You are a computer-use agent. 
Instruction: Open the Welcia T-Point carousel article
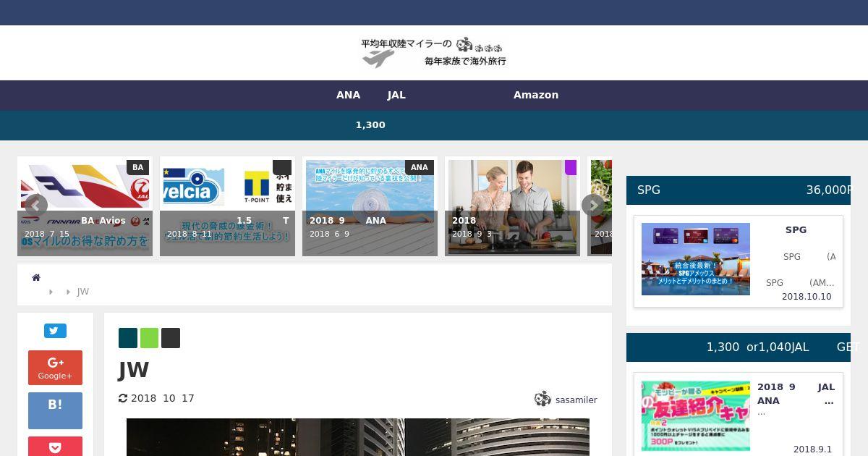[x=227, y=206]
